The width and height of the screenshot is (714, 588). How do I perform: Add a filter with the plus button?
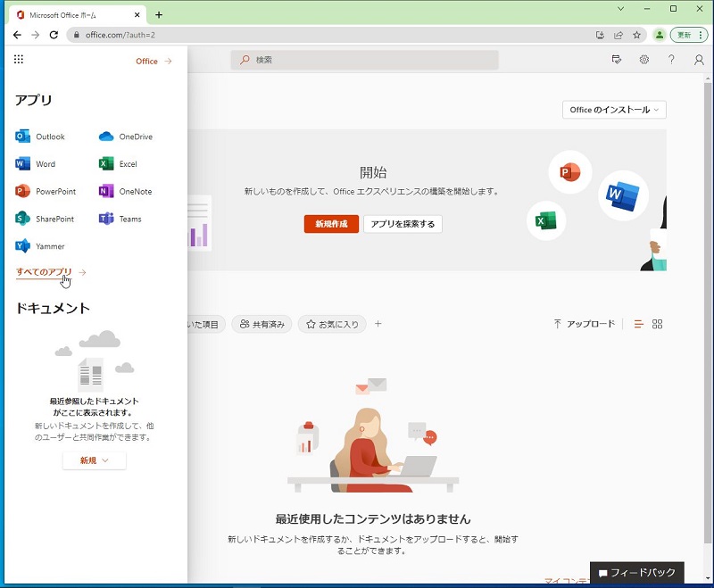378,324
